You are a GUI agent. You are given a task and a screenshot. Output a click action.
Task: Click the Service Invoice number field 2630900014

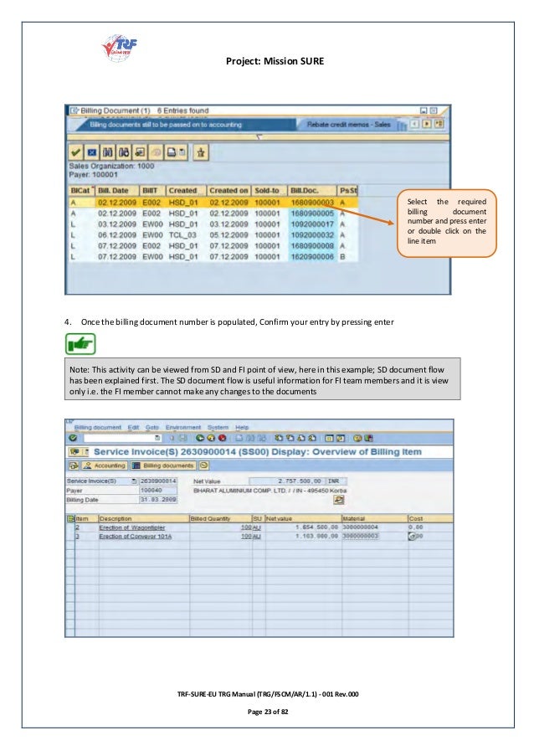pos(158,481)
